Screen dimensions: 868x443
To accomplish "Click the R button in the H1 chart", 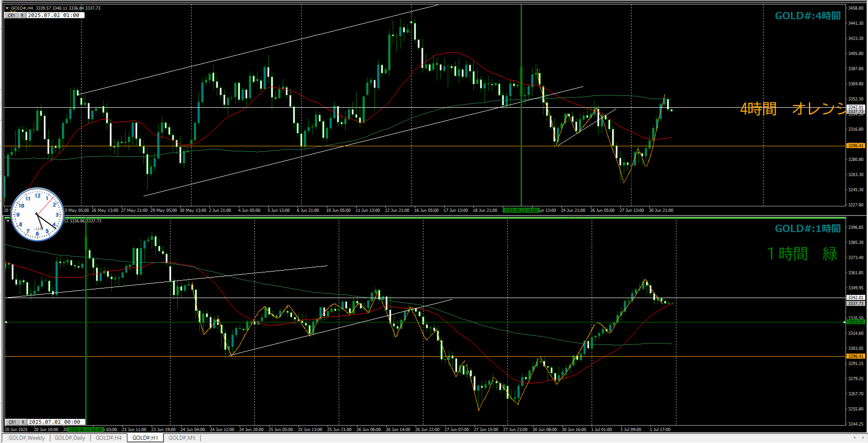I will (x=23, y=422).
